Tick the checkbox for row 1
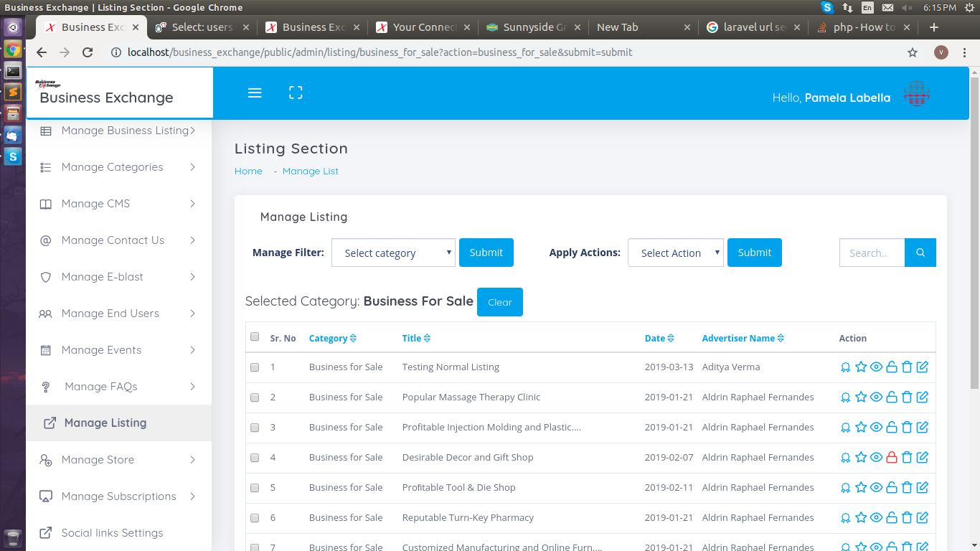Viewport: 980px width, 551px height. (255, 367)
